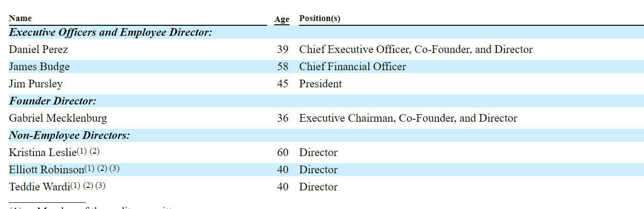Click the Founder Director section heading

53,101
